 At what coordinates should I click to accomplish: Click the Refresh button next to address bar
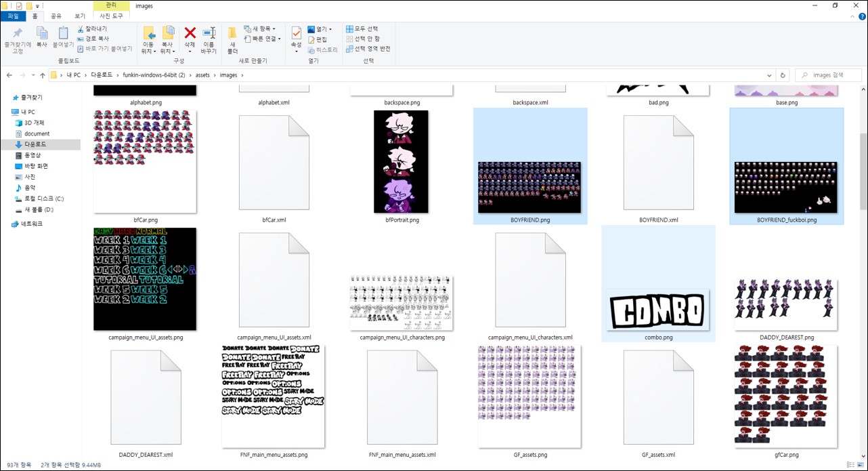[x=783, y=75]
